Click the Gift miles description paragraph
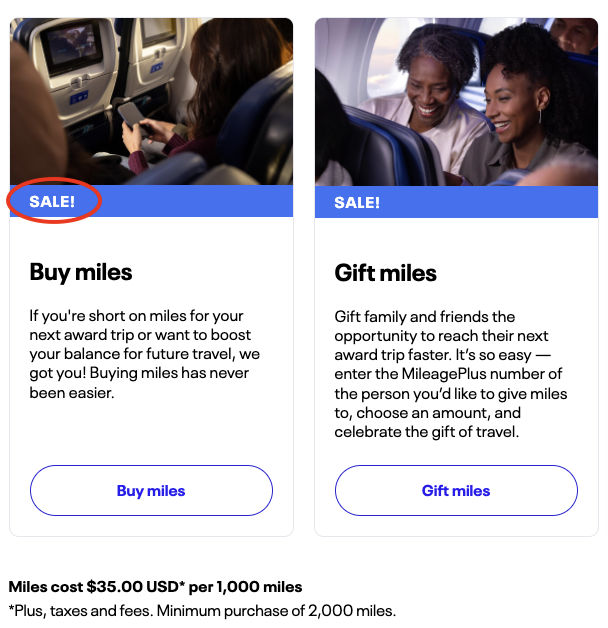 [451, 374]
